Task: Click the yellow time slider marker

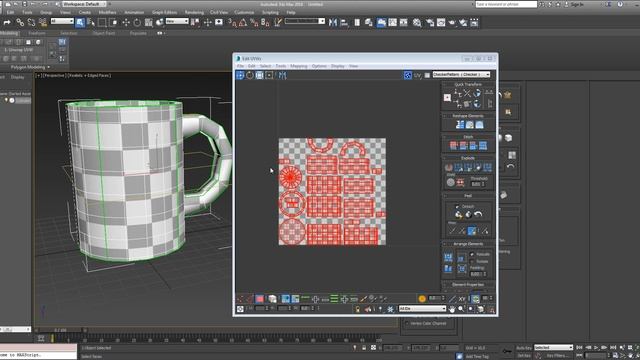Action: click(x=52, y=338)
